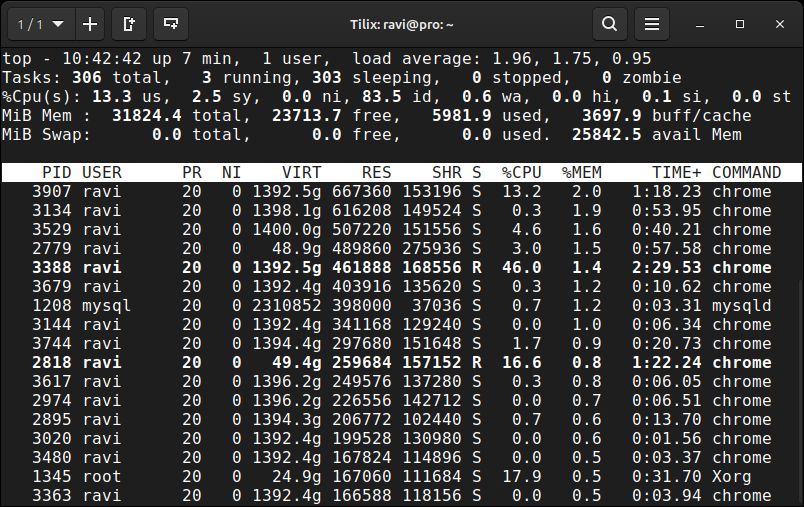804x507 pixels.
Task: Open the session switcher dropdown 1/1
Action: [41, 24]
